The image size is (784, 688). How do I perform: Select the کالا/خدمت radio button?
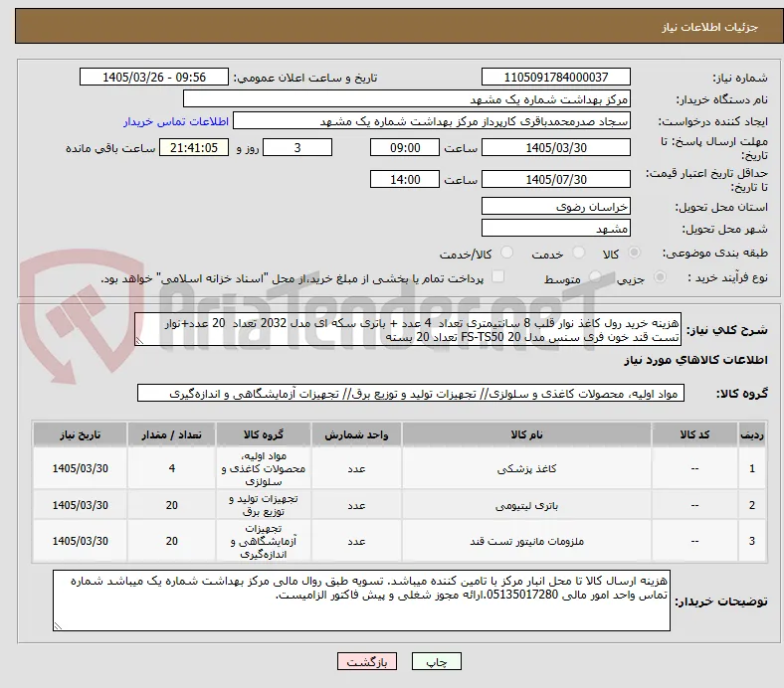[506, 253]
